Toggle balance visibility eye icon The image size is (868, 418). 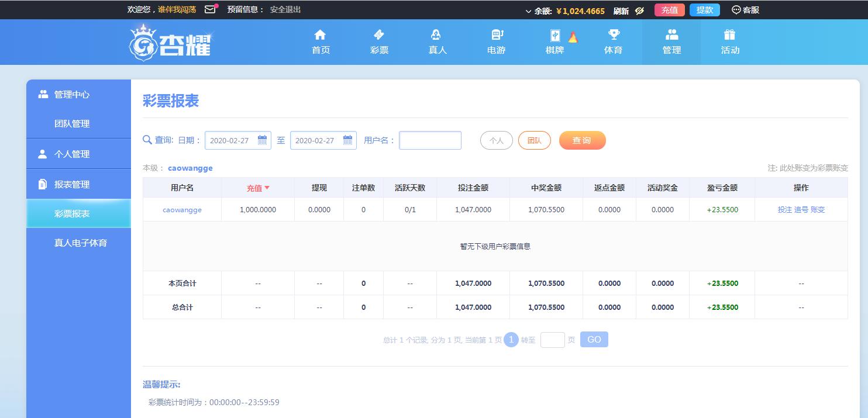[639, 11]
